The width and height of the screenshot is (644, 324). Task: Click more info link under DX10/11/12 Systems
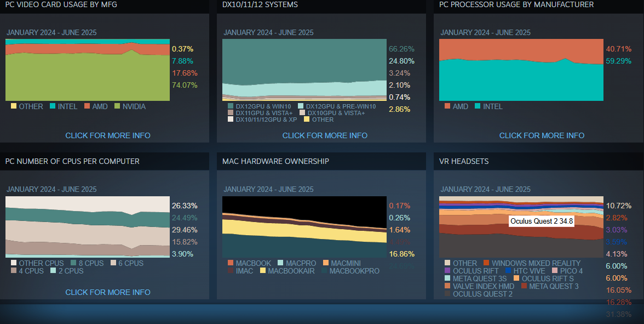pyautogui.click(x=325, y=135)
